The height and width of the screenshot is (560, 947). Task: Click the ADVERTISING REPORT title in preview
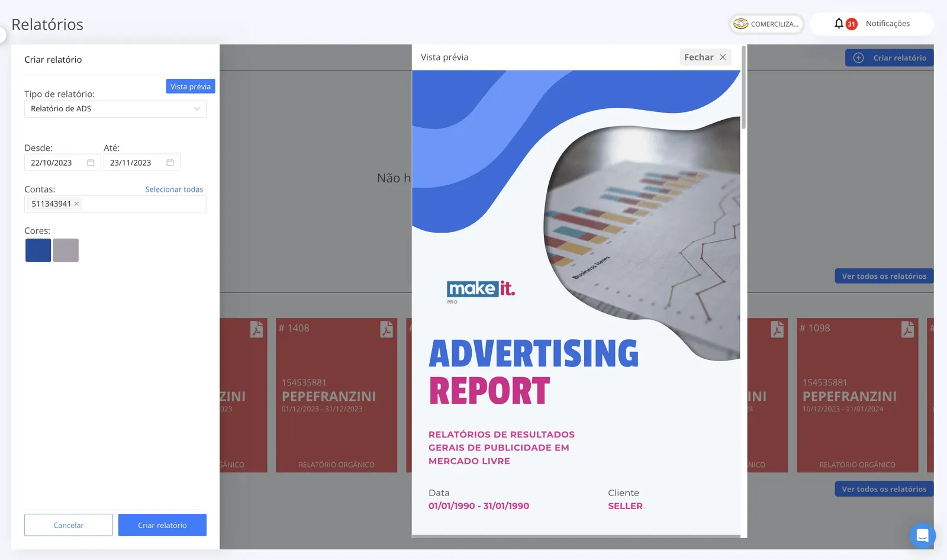pyautogui.click(x=533, y=372)
